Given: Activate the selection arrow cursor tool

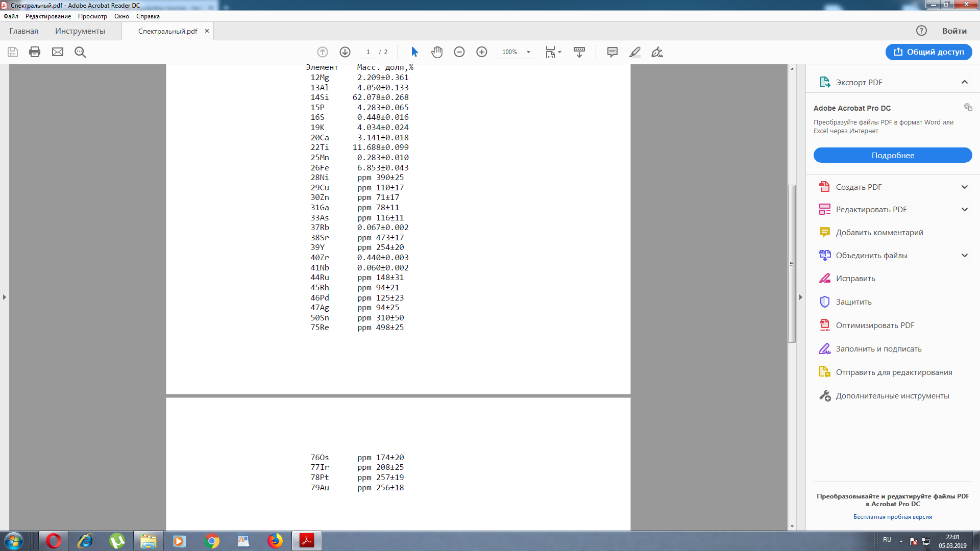Looking at the screenshot, I should coord(414,52).
